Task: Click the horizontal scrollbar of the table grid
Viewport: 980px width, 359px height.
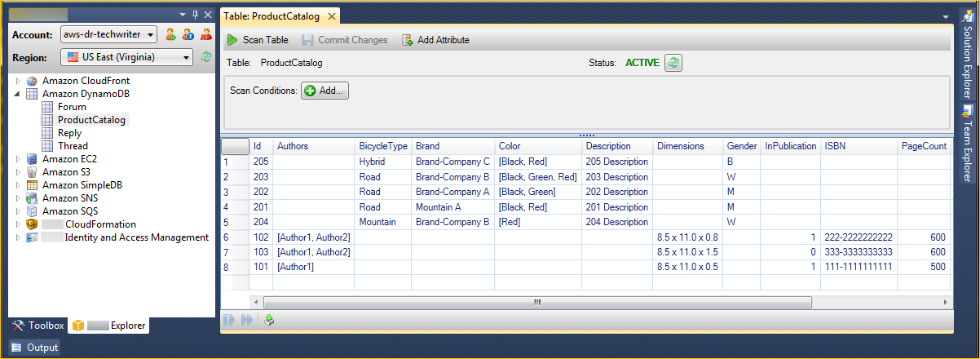Action: click(536, 302)
